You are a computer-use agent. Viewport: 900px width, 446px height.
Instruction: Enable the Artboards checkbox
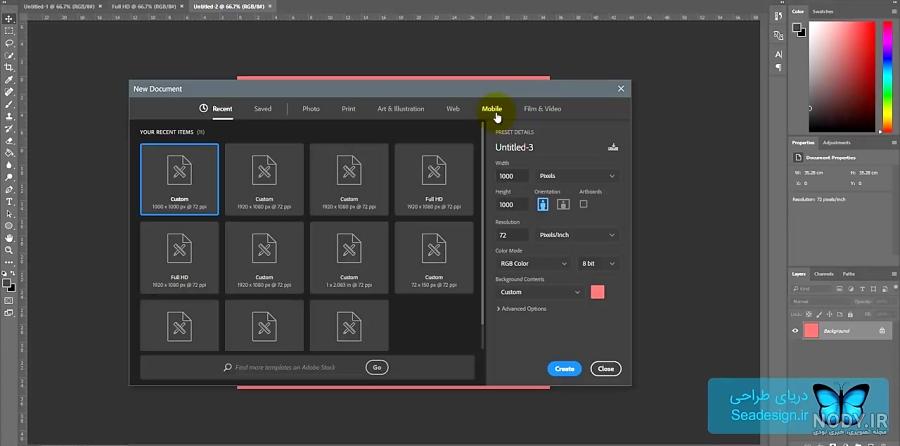point(584,204)
